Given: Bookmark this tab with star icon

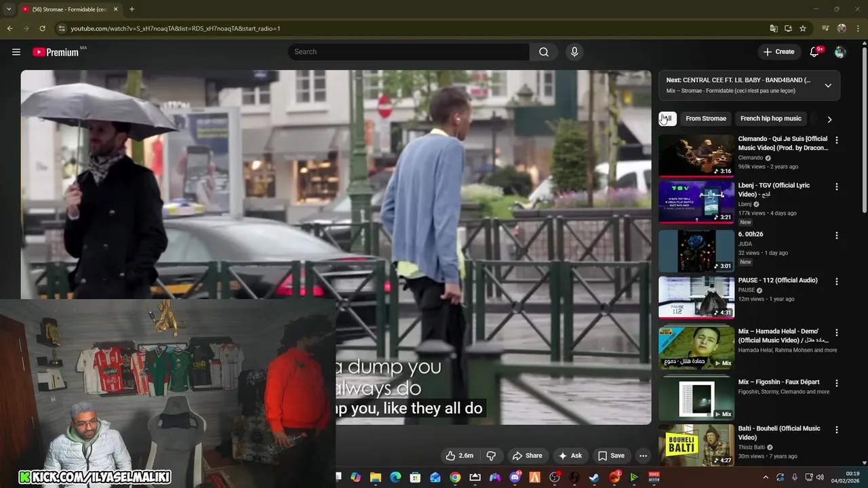Looking at the screenshot, I should 803,28.
